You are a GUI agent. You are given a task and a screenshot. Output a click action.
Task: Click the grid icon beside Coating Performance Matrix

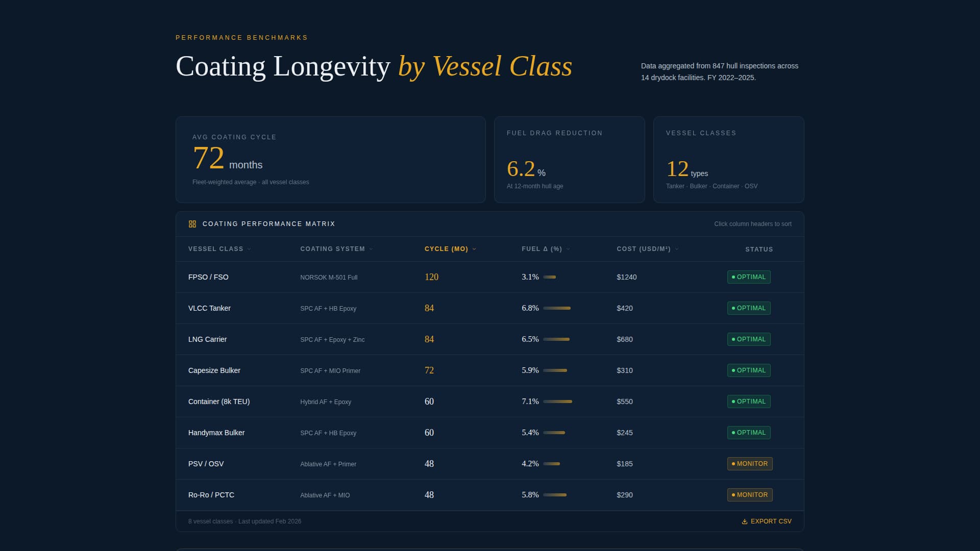coord(192,224)
